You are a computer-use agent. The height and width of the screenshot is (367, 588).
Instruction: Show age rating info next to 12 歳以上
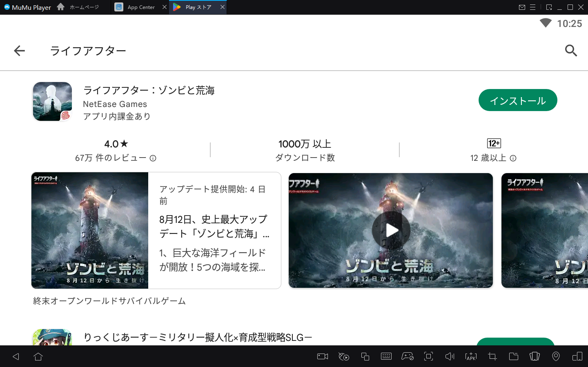[x=513, y=158]
